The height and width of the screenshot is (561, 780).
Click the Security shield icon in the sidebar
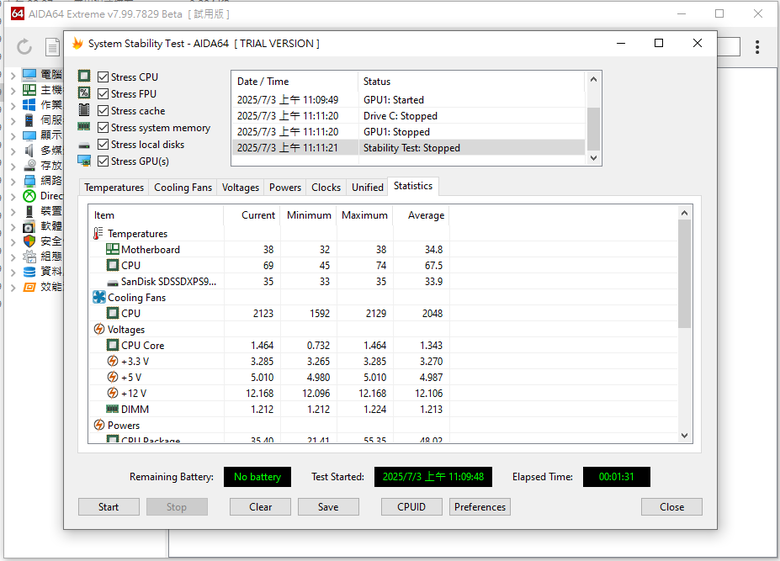click(29, 241)
